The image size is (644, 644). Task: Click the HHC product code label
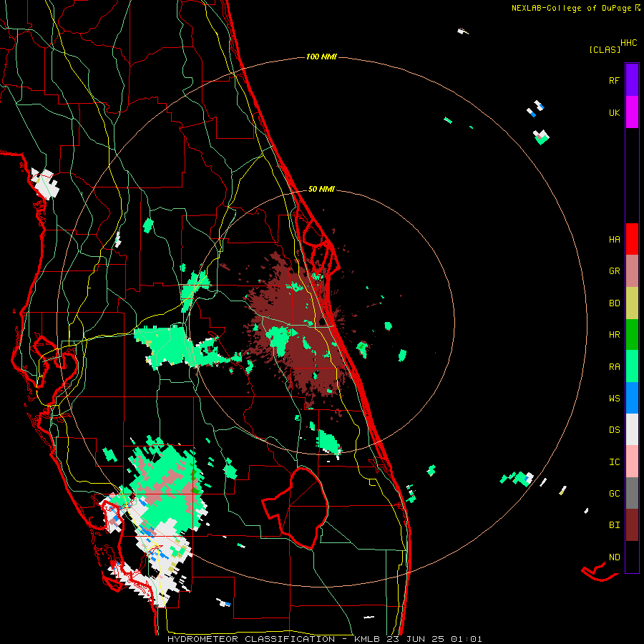click(x=628, y=43)
